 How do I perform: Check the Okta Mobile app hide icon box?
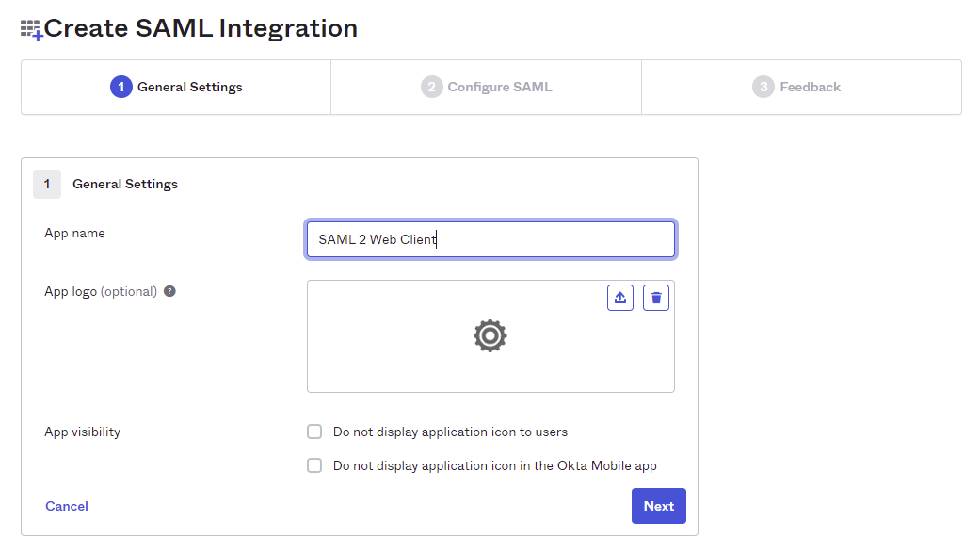pos(314,465)
